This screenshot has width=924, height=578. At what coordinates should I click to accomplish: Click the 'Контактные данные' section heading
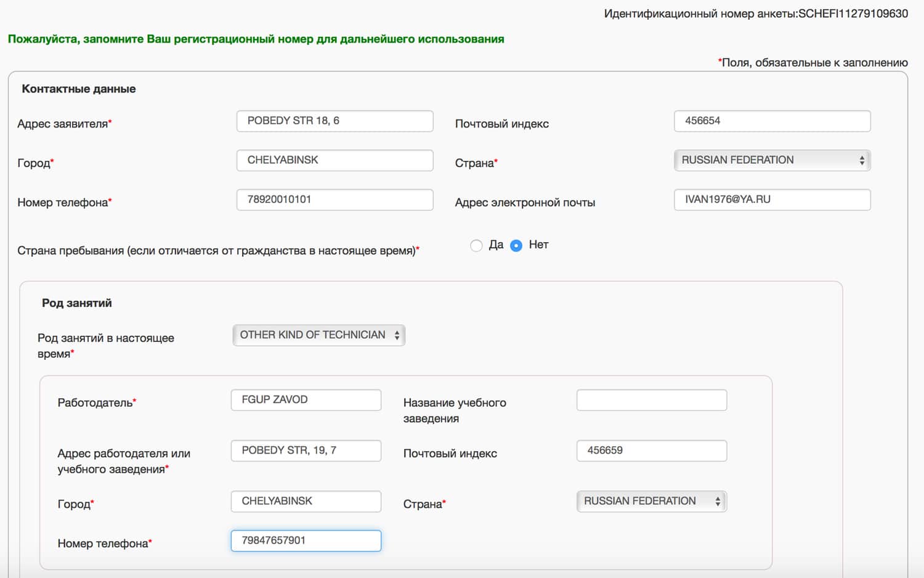tap(79, 89)
